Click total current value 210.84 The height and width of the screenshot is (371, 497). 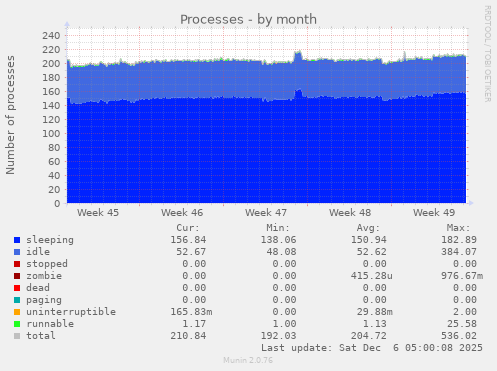tap(188, 336)
